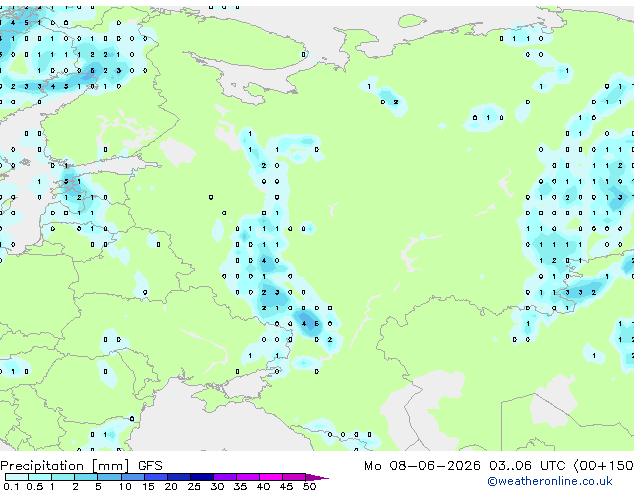Click the '25' legend label
This screenshot has height=490, width=634.
click(194, 486)
